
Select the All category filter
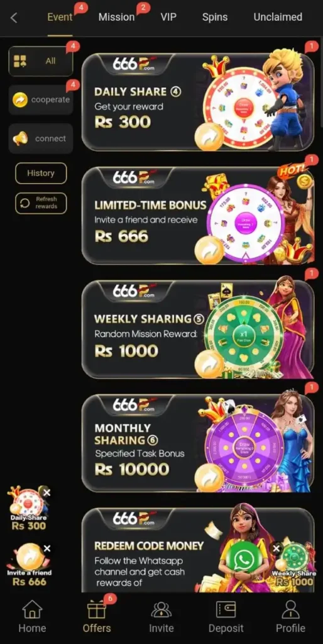(41, 61)
